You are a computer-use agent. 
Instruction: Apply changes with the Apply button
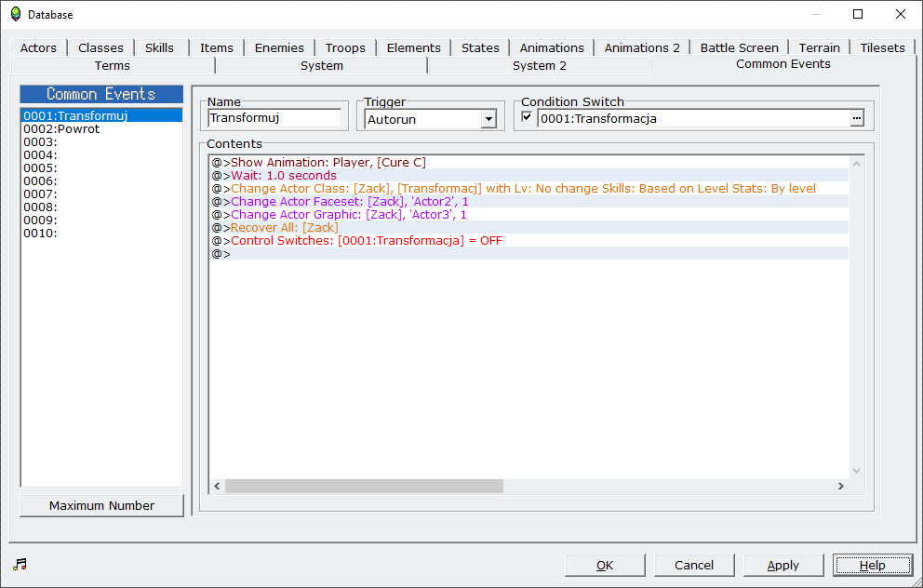point(783,565)
